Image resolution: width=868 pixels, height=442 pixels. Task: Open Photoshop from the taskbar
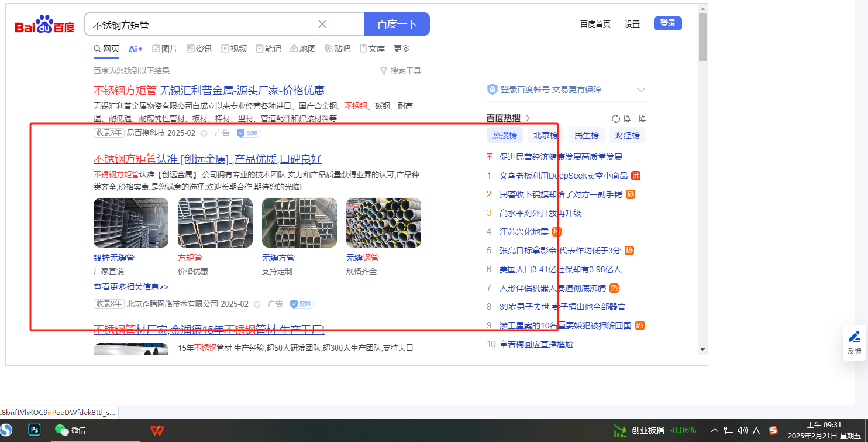(x=35, y=430)
